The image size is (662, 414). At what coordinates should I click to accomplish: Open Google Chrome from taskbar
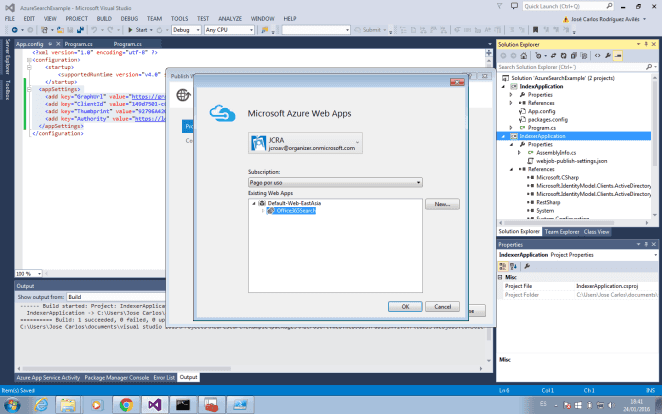[x=126, y=405]
